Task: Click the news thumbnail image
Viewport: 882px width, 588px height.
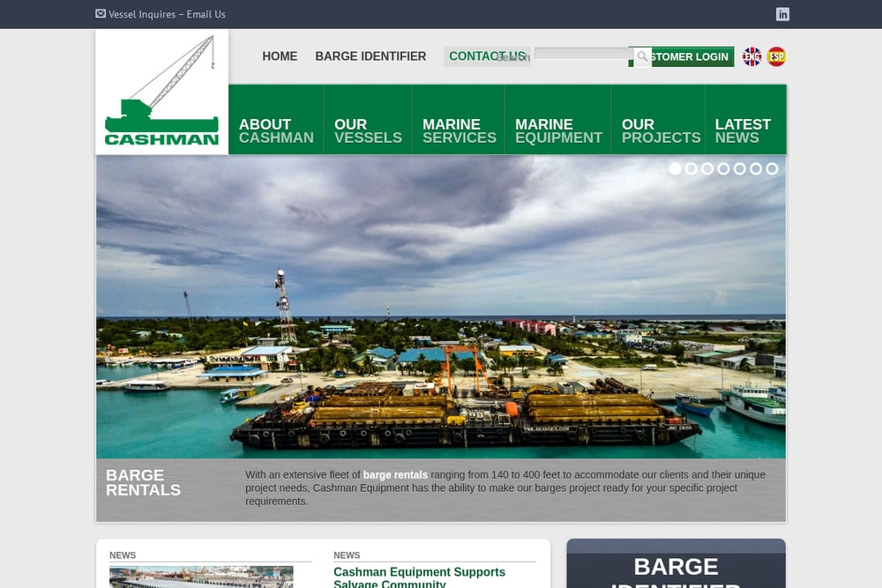Action: pos(201,577)
